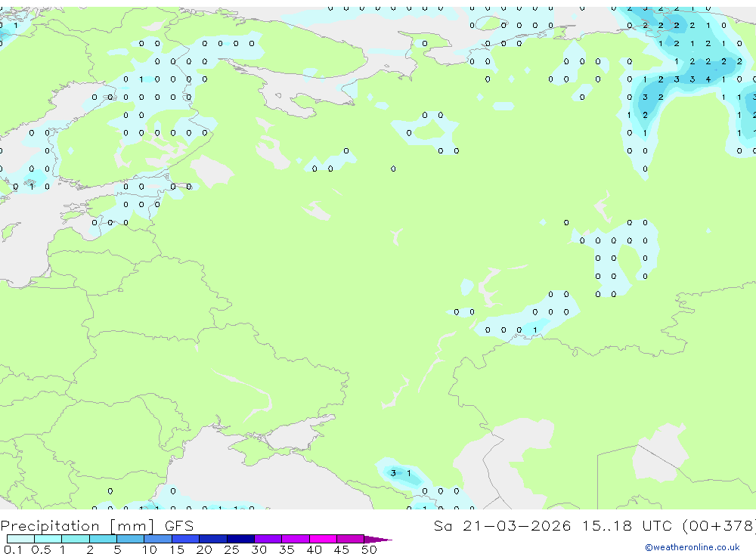Click the '45' legend scale label
This screenshot has height=554, width=756.
point(342,549)
